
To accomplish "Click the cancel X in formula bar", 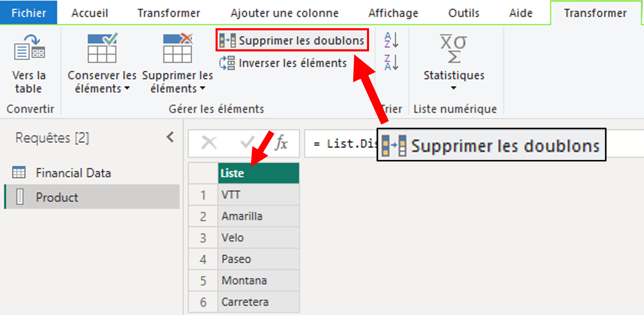I will tap(209, 143).
